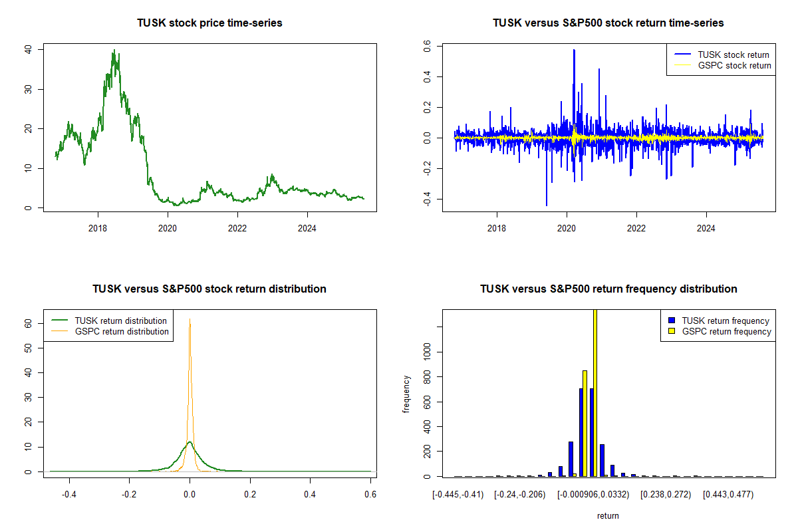This screenshot has height=532, width=798.
Task: Click the 'TUSK versus S&P500 stock return time-series' title
Action: (x=608, y=23)
